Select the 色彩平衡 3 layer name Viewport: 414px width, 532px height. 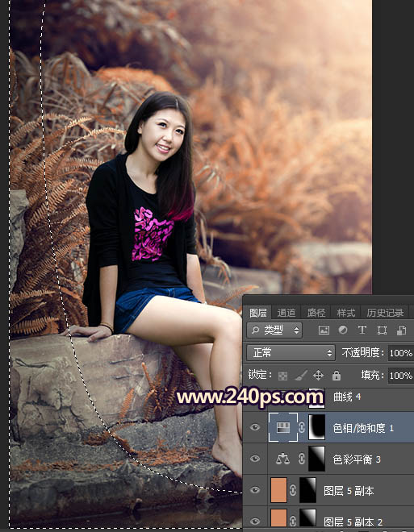[357, 459]
